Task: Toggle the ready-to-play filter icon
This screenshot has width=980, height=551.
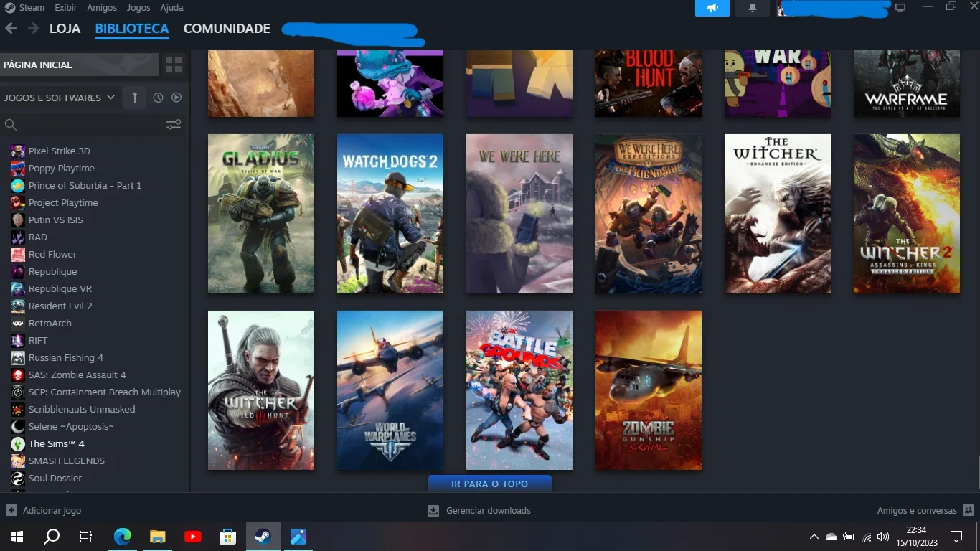Action: (x=176, y=98)
